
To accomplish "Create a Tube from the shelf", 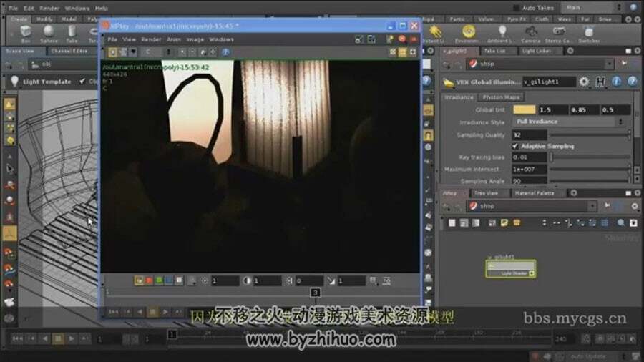I will coord(72,34).
